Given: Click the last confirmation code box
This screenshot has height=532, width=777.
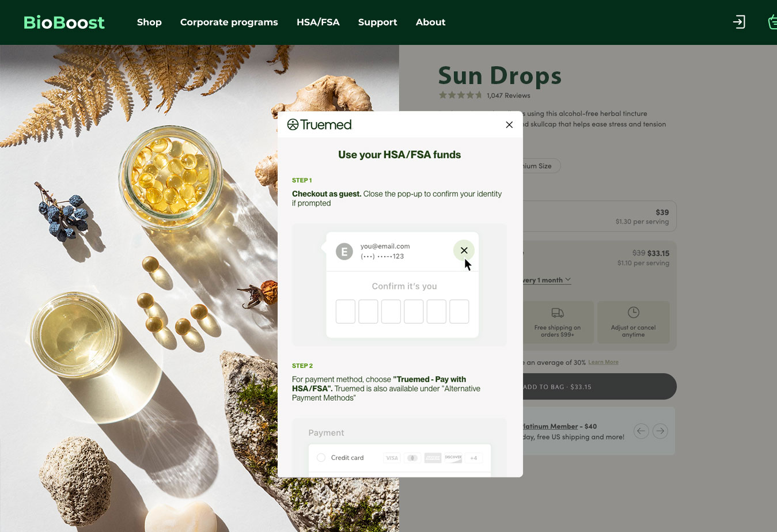Looking at the screenshot, I should coord(459,311).
